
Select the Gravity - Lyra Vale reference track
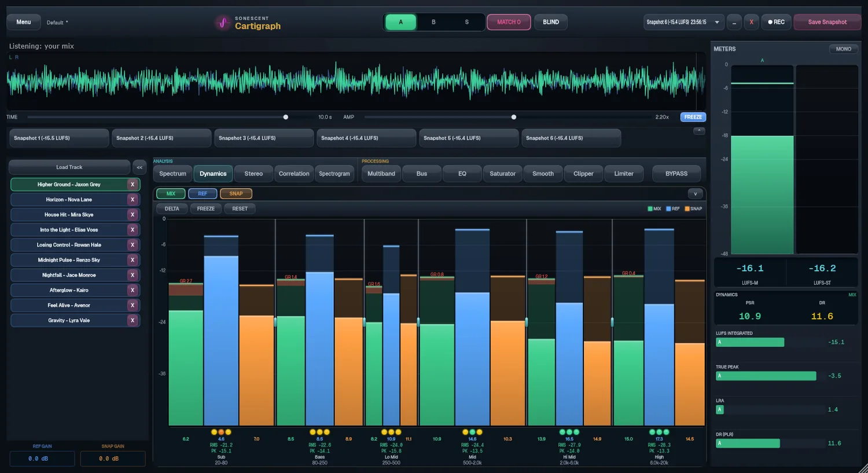(69, 320)
